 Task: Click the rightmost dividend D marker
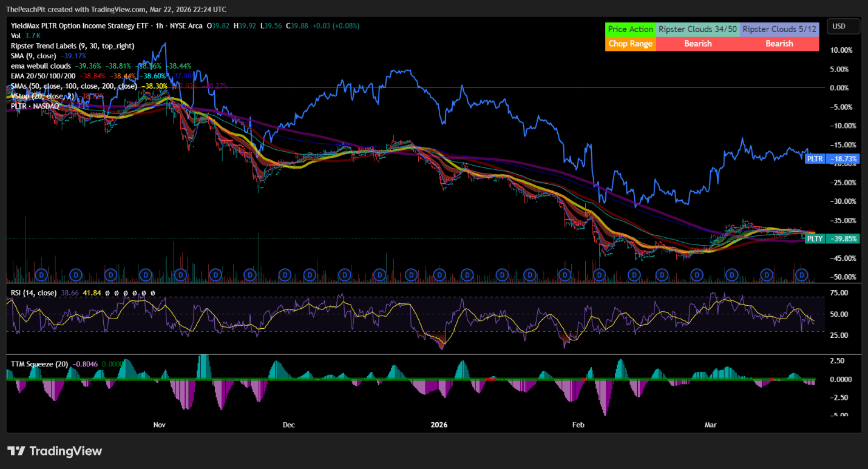pos(801,275)
